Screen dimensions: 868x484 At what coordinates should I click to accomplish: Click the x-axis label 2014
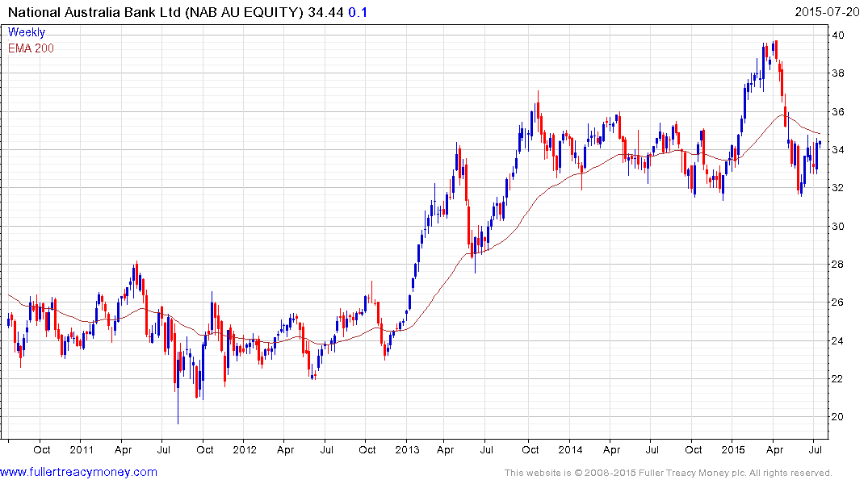click(570, 449)
